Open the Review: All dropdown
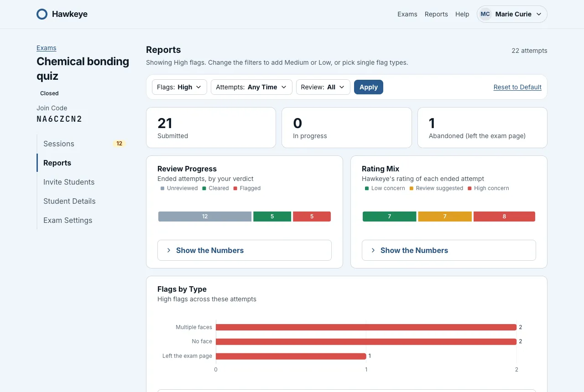Image resolution: width=584 pixels, height=392 pixels. (323, 87)
